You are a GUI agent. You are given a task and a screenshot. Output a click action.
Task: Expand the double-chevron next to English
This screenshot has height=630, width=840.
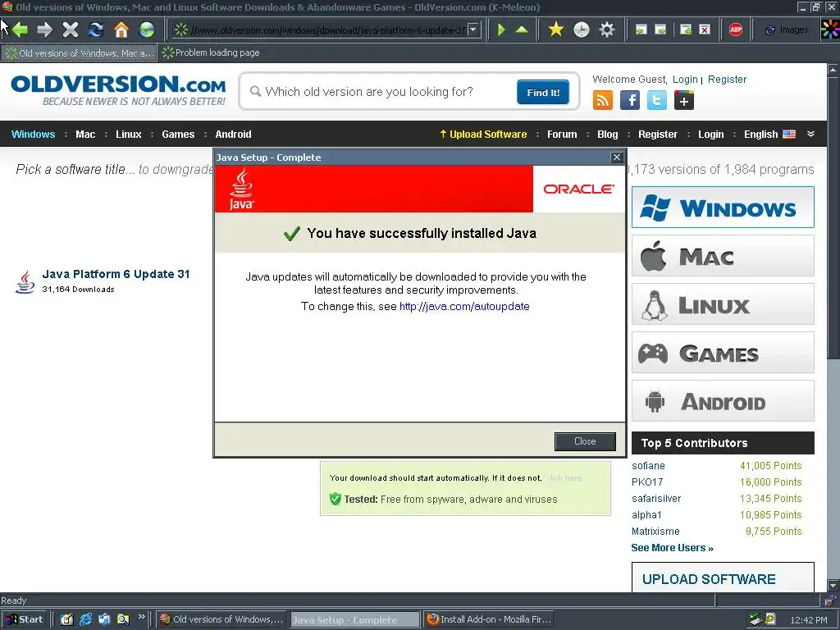810,134
